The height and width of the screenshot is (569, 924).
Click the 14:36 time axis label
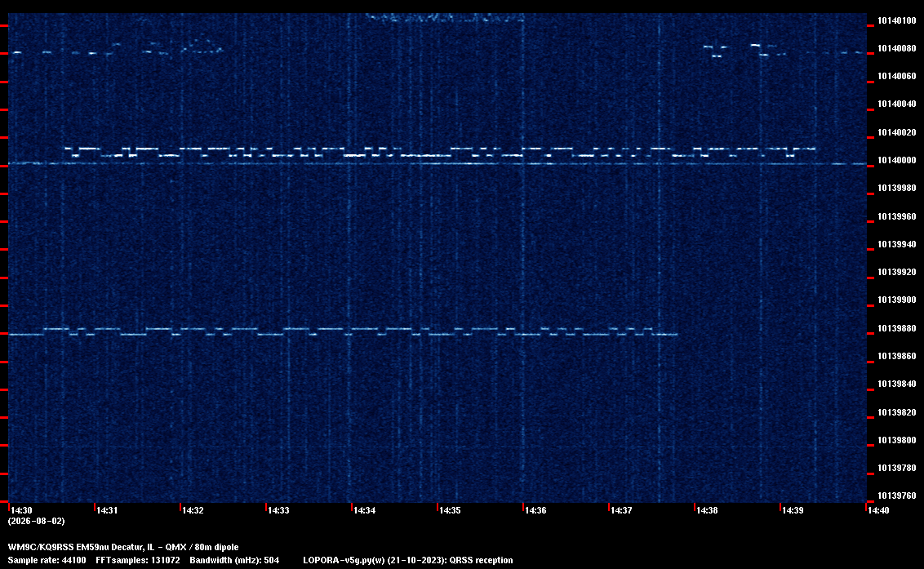tap(536, 510)
